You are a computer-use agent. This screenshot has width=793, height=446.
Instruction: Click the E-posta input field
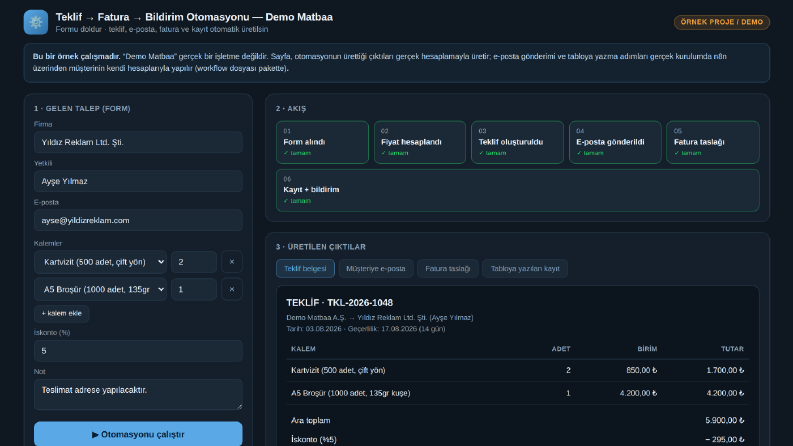tap(138, 220)
